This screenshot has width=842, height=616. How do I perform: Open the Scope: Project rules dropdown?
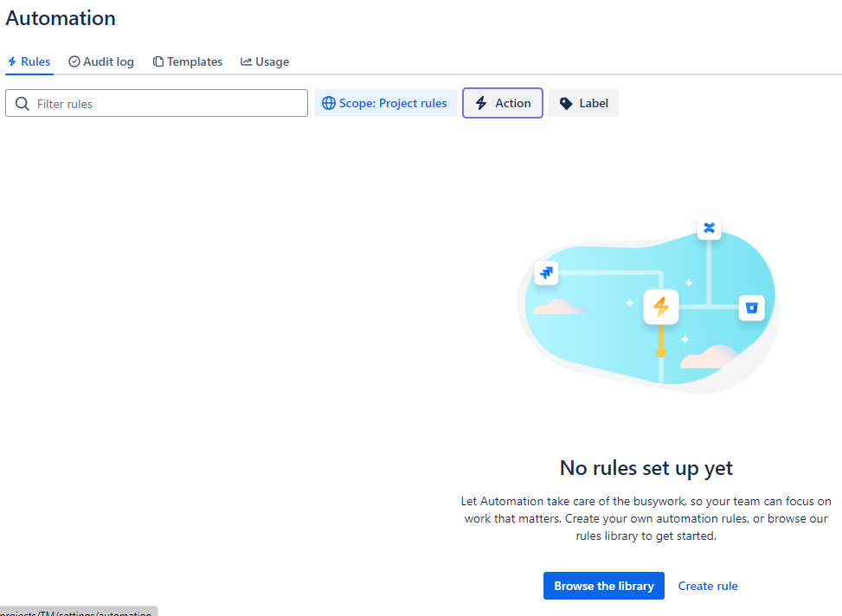click(385, 102)
